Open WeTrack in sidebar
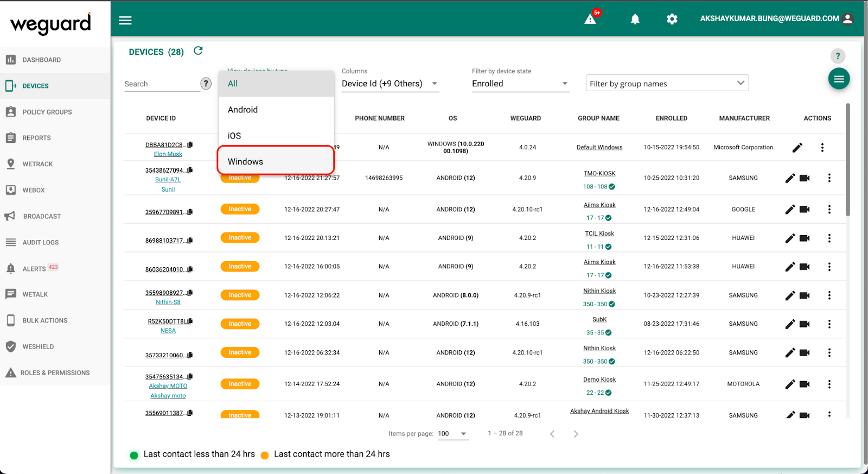 click(x=55, y=164)
